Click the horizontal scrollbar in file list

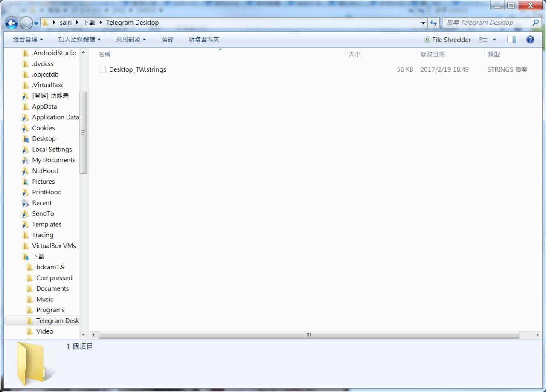point(308,335)
